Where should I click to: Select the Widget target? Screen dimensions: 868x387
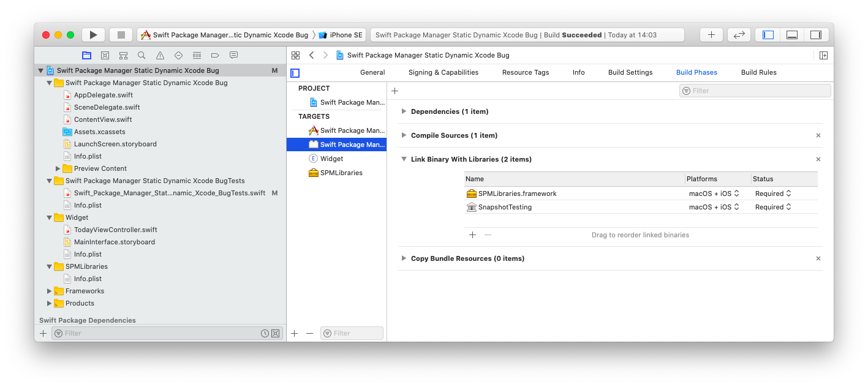point(336,159)
